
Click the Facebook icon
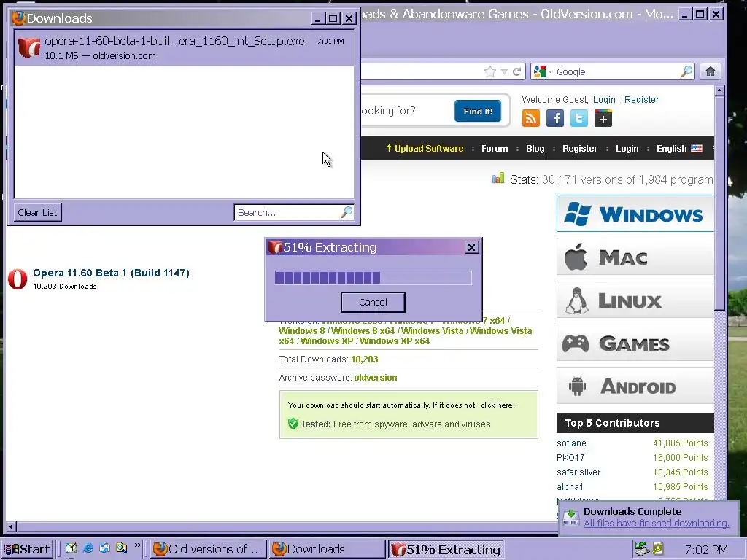(x=555, y=118)
